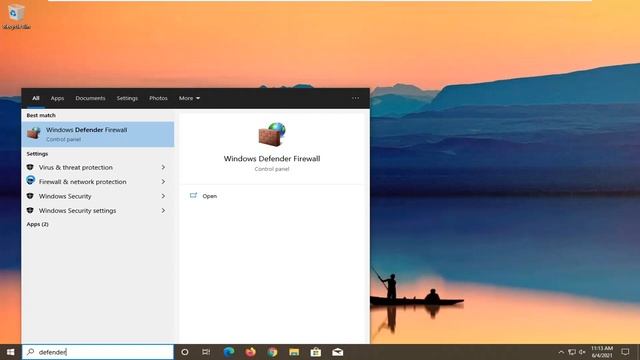Click the Cortana circle icon on taskbar
This screenshot has height=360, width=640.
pos(185,352)
